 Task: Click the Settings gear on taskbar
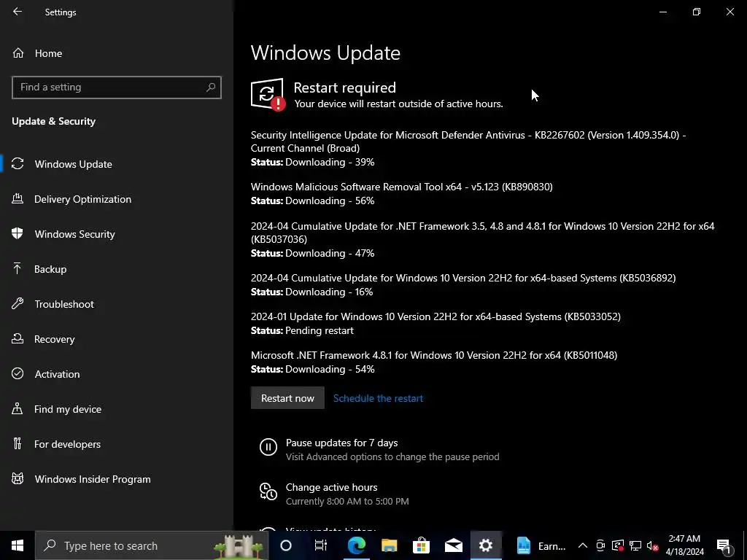click(486, 545)
